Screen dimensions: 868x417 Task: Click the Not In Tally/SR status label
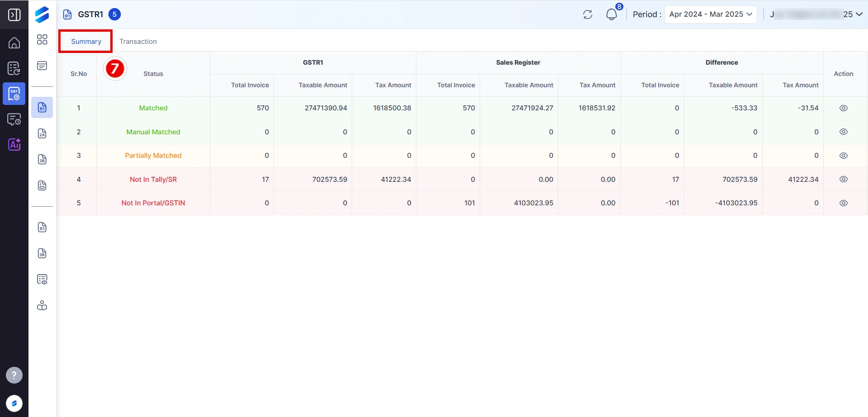coord(153,180)
